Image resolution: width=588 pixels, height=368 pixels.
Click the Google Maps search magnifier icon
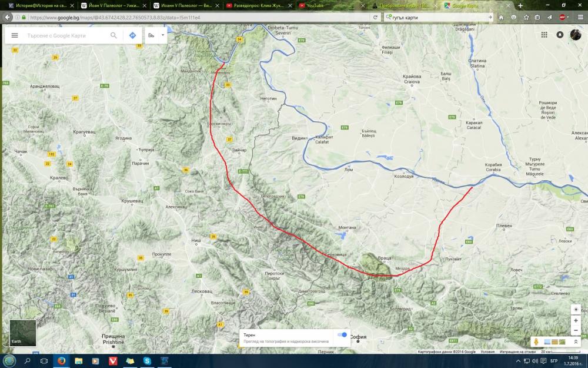(113, 35)
